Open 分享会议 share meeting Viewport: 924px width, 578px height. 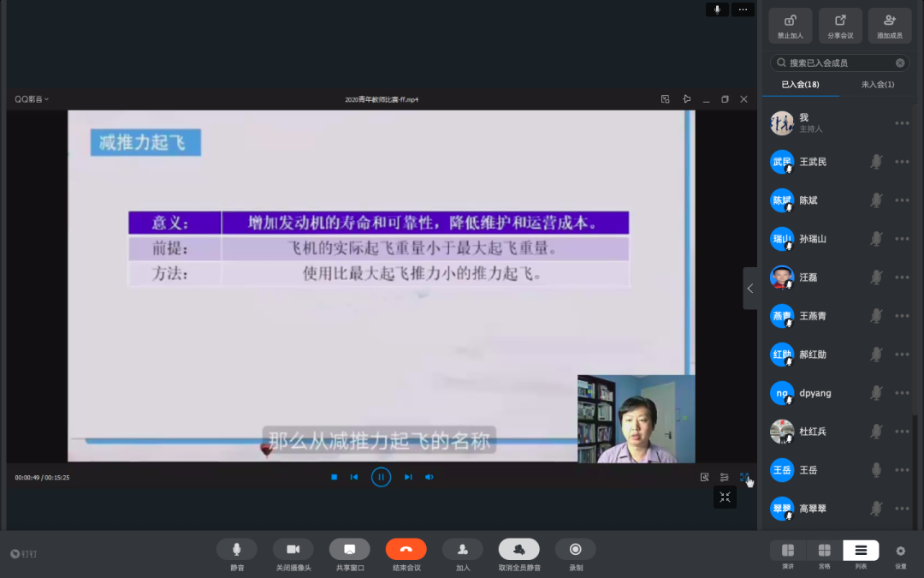(840, 26)
